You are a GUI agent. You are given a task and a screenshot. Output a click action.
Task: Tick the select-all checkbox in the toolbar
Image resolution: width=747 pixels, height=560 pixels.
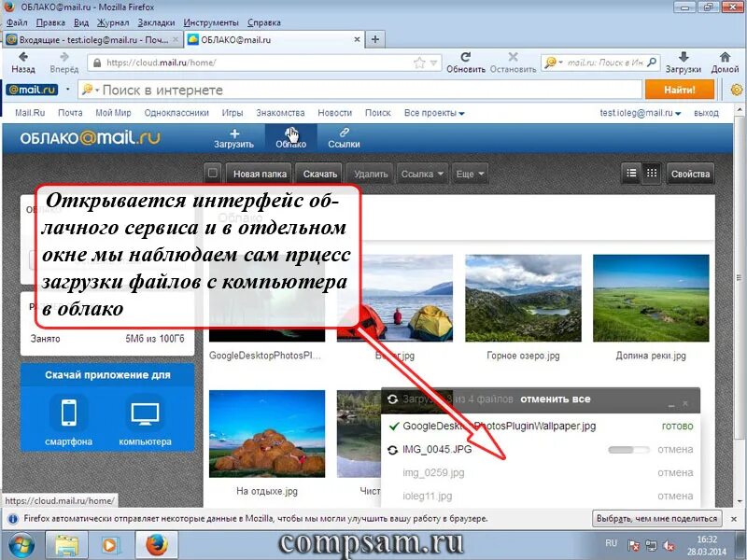click(213, 173)
